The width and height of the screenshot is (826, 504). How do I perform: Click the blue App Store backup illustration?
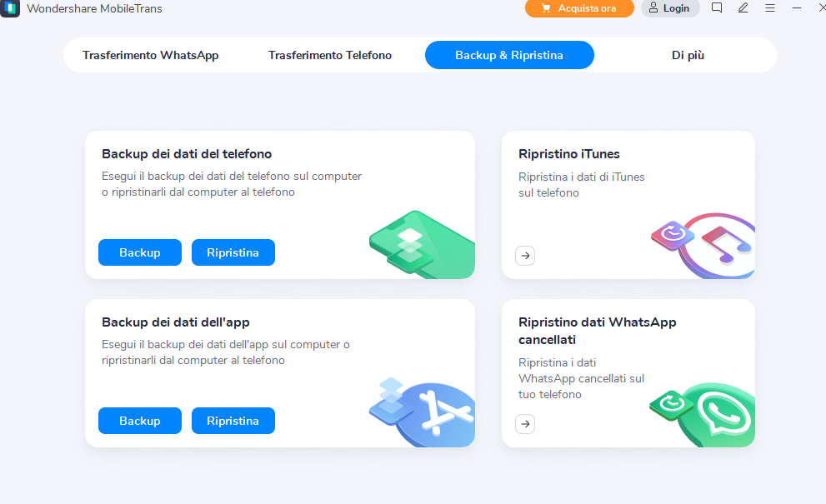click(x=423, y=412)
